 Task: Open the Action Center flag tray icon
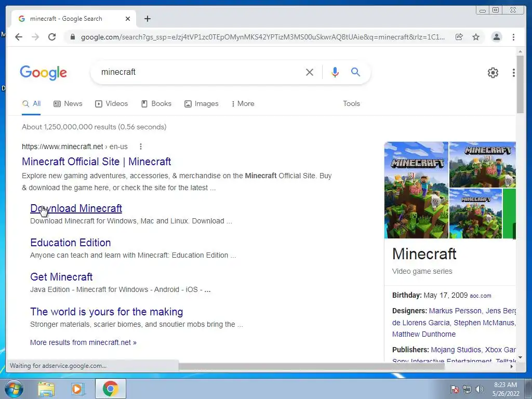[x=455, y=389]
